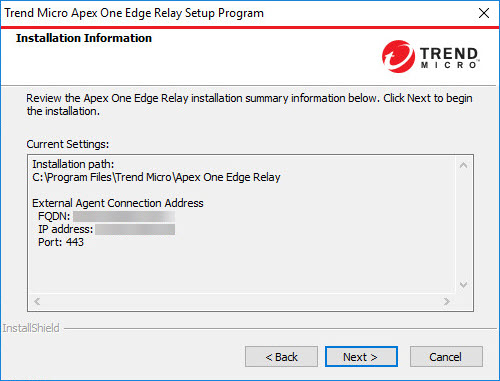Image resolution: width=500 pixels, height=381 pixels.
Task: Click the window title bar text
Action: [x=134, y=13]
